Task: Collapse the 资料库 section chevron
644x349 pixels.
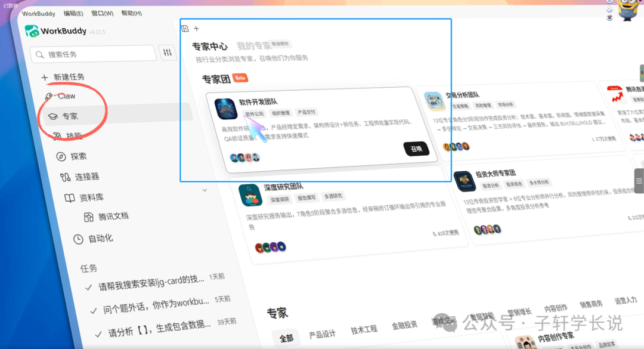Action: click(x=205, y=190)
